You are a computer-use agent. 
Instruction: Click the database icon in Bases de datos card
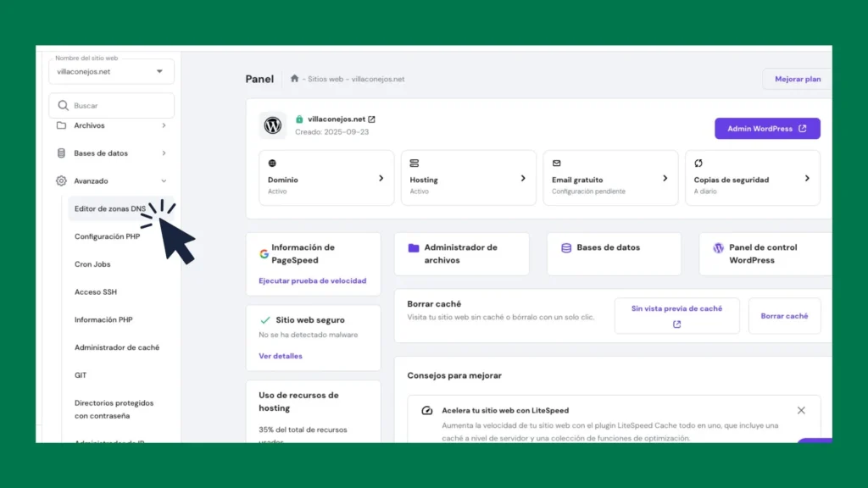(x=566, y=248)
